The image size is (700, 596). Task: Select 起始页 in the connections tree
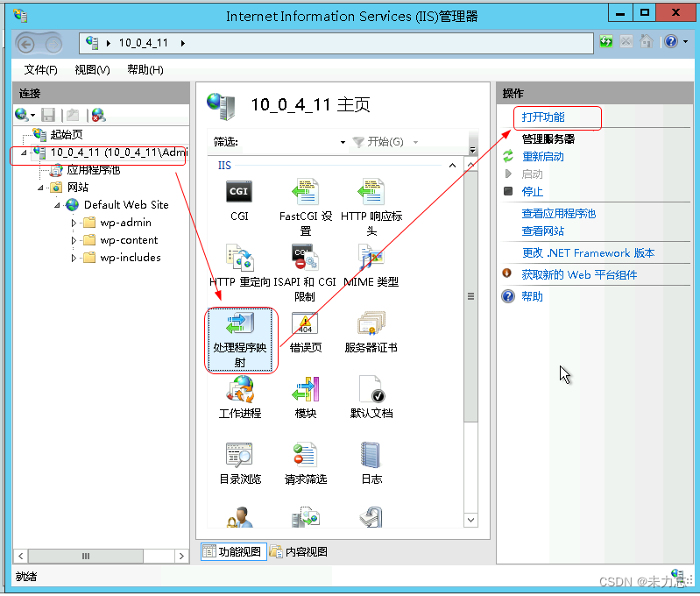click(66, 134)
